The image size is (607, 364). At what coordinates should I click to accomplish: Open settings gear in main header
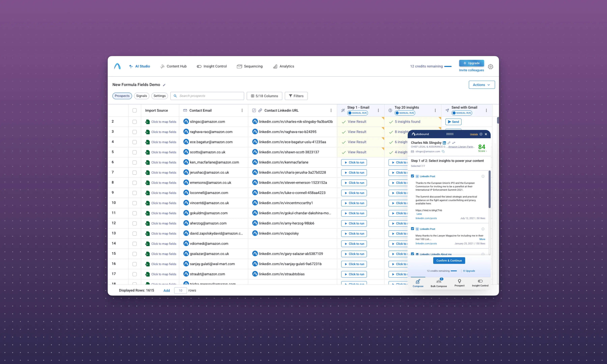coord(490,67)
